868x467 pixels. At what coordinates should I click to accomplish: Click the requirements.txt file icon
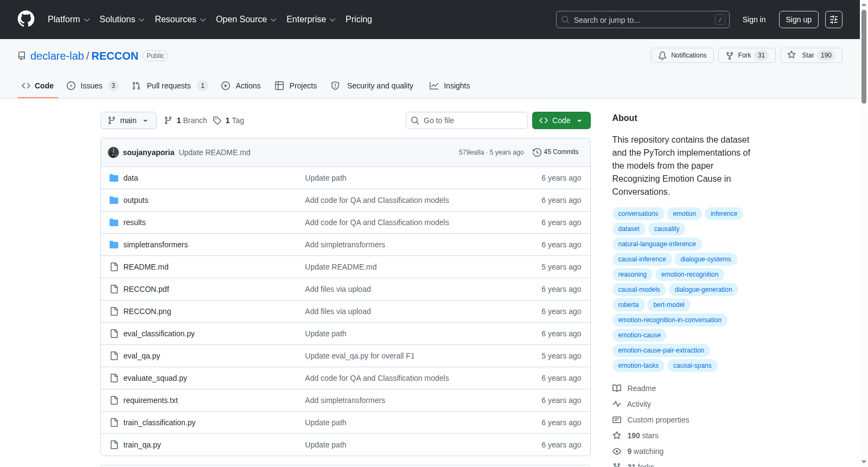pyautogui.click(x=114, y=400)
